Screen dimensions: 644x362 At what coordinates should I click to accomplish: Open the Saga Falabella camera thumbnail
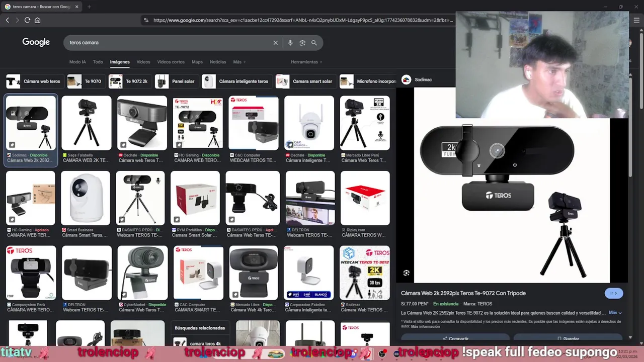pyautogui.click(x=86, y=123)
